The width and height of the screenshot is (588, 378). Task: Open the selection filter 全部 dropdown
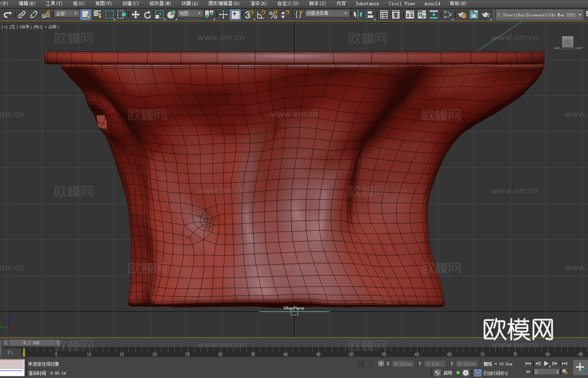[x=67, y=13]
